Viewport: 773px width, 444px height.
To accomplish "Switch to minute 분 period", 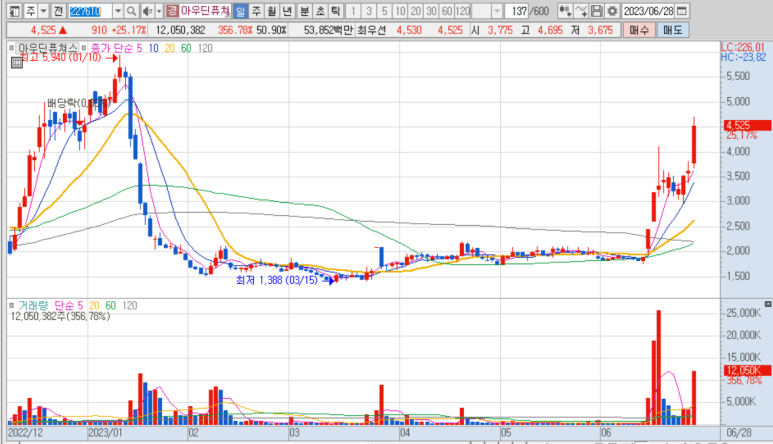I will pyautogui.click(x=305, y=11).
